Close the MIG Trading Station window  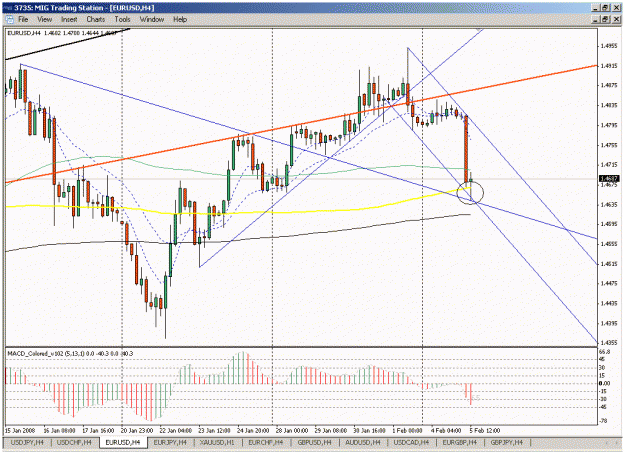coord(616,8)
